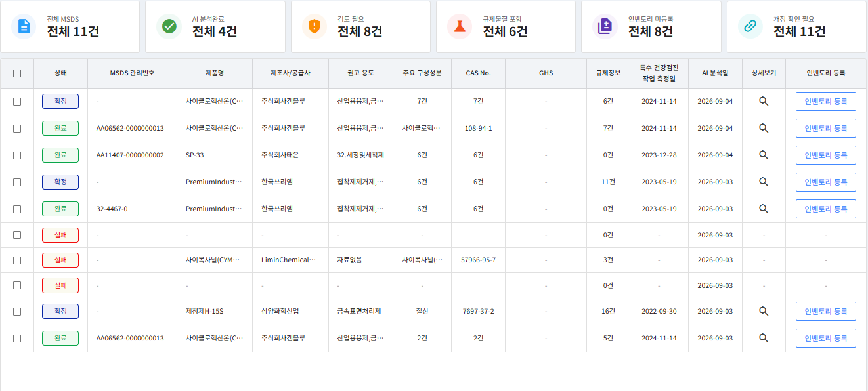The image size is (868, 391).
Task: Open detail magnifier for SP-33 row
Action: pyautogui.click(x=764, y=155)
